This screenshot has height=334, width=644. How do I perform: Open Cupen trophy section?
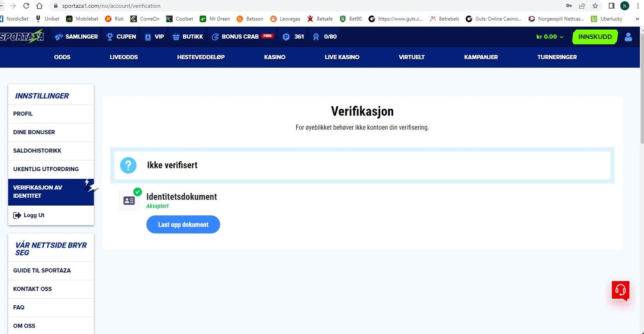[x=121, y=37]
